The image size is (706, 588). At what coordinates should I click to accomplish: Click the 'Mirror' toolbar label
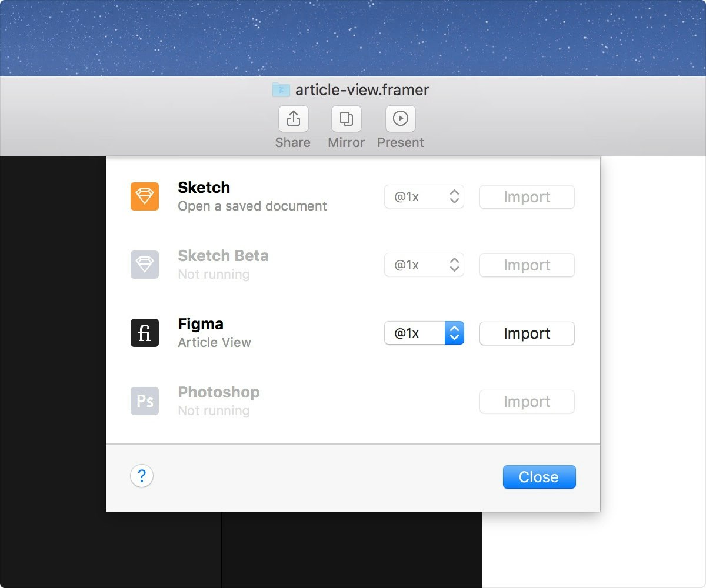click(347, 142)
